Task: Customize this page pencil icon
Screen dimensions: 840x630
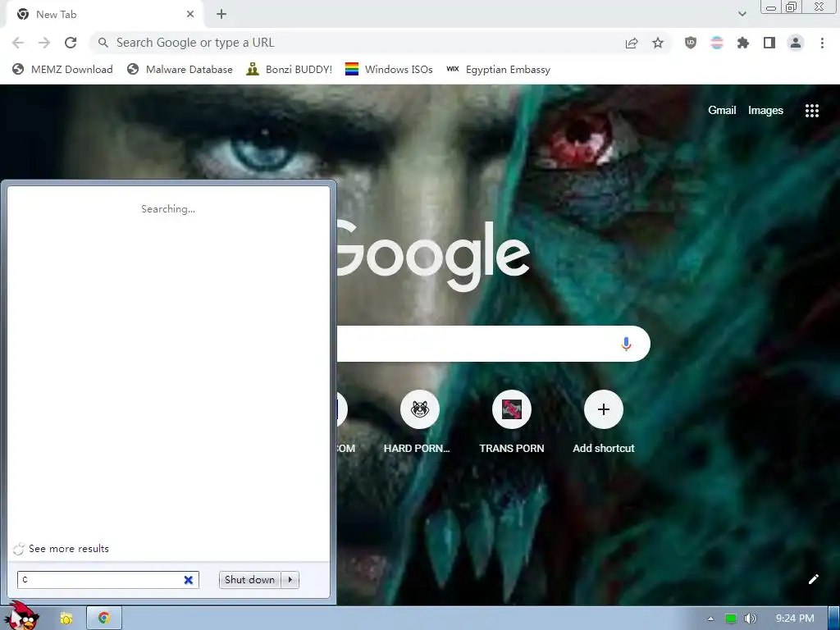Action: click(x=813, y=579)
